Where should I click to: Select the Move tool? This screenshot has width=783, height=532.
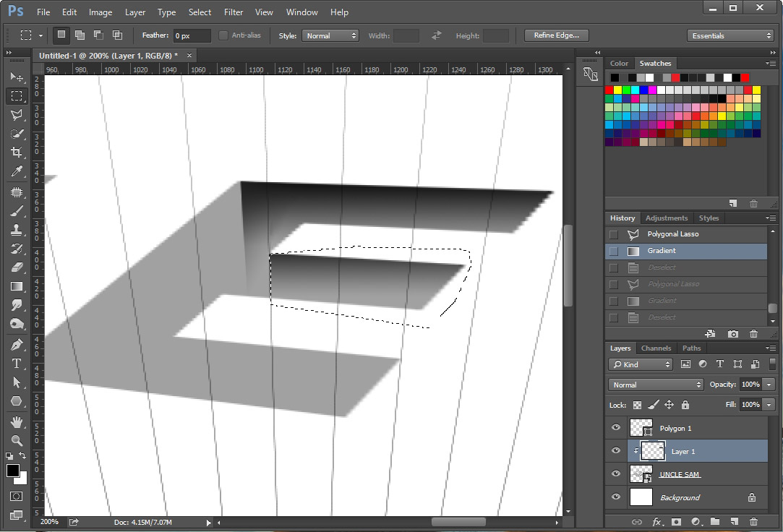tap(17, 77)
